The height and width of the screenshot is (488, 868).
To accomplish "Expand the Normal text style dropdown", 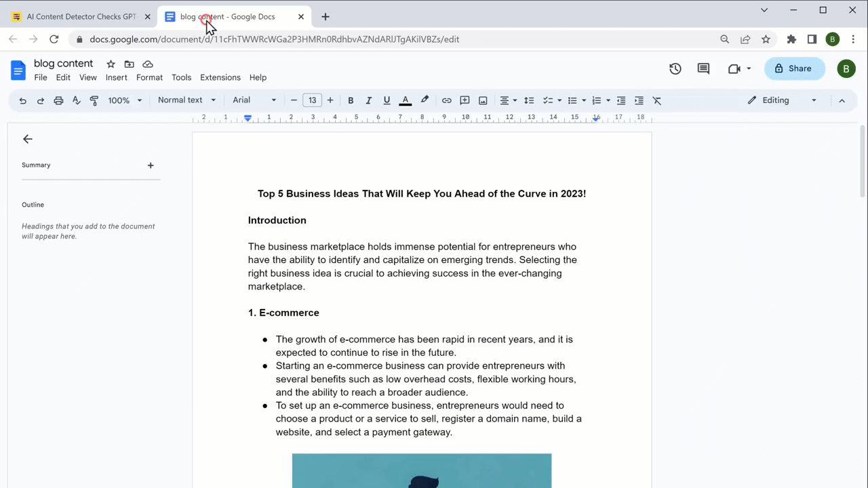I will [x=186, y=100].
